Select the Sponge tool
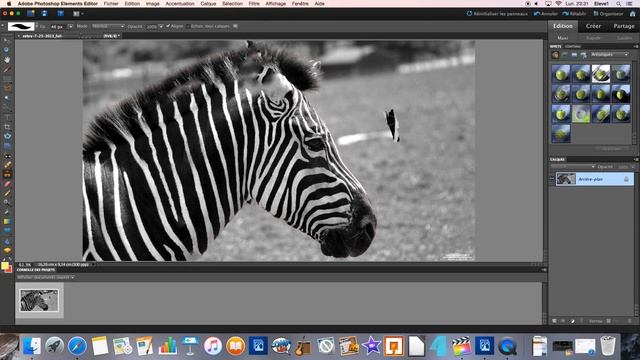 (x=7, y=250)
